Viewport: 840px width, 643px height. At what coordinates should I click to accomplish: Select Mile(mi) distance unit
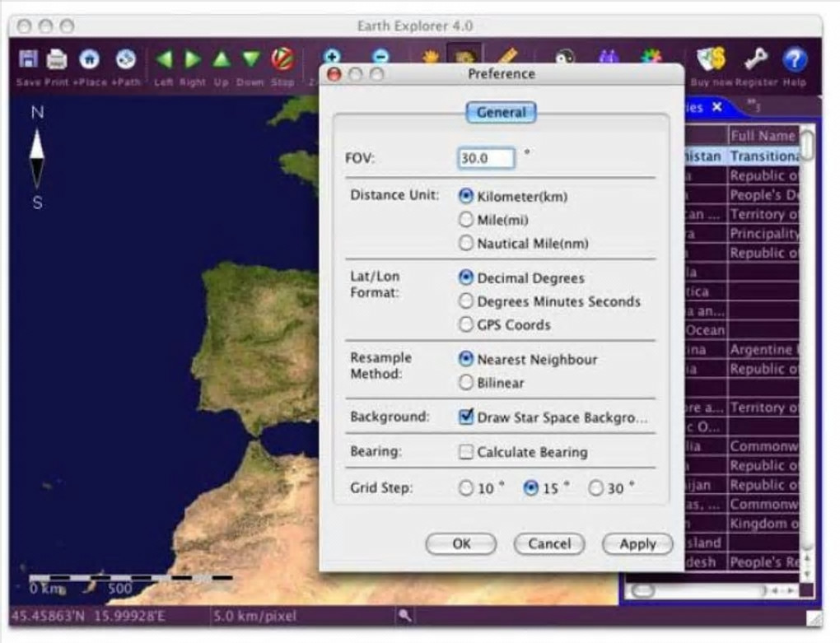pos(466,220)
